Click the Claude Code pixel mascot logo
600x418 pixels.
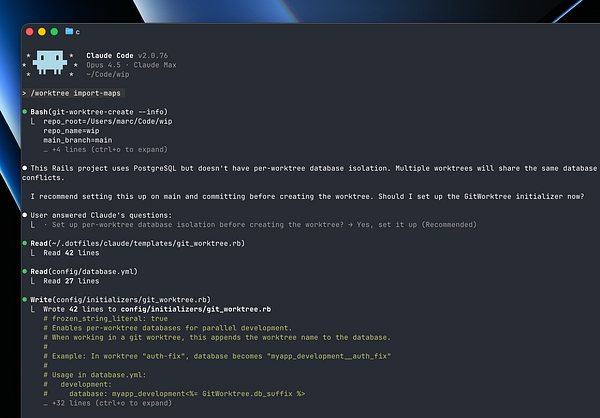pos(50,62)
